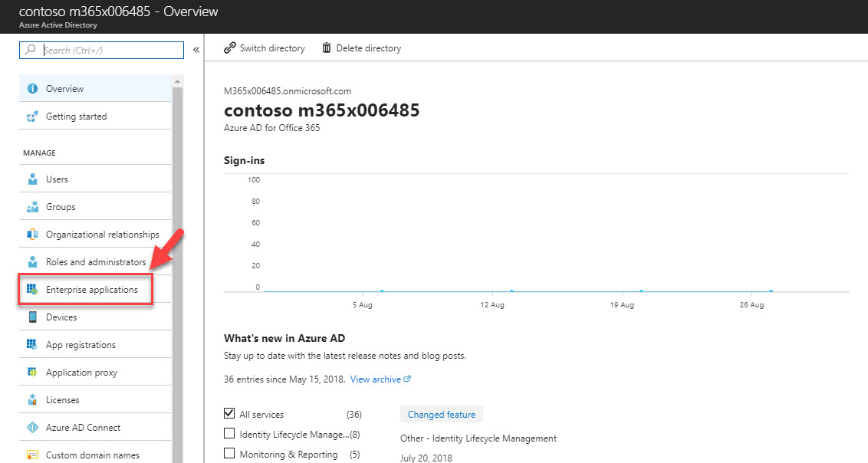Click the Getting started rocket icon
868x463 pixels.
click(x=32, y=117)
